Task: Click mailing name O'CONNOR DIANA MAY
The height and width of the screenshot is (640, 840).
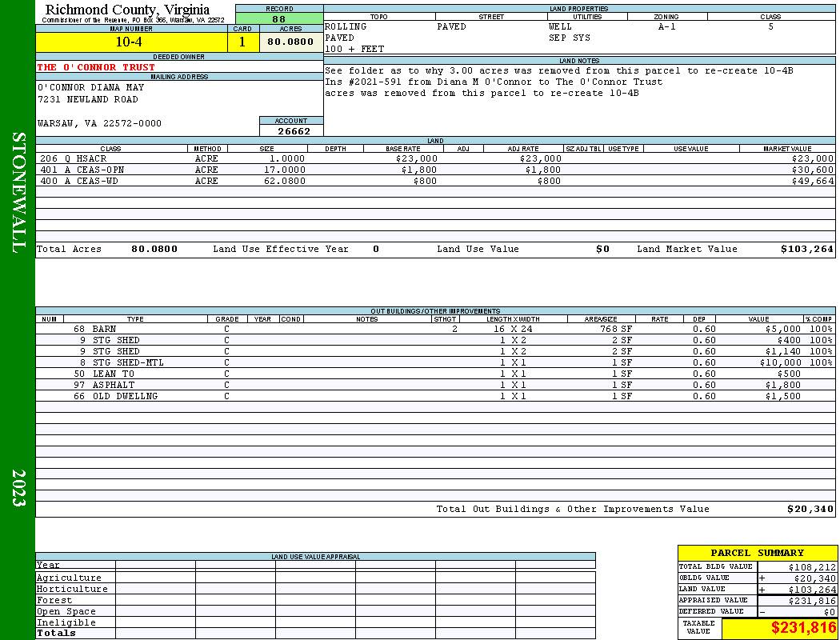Action: (90, 87)
